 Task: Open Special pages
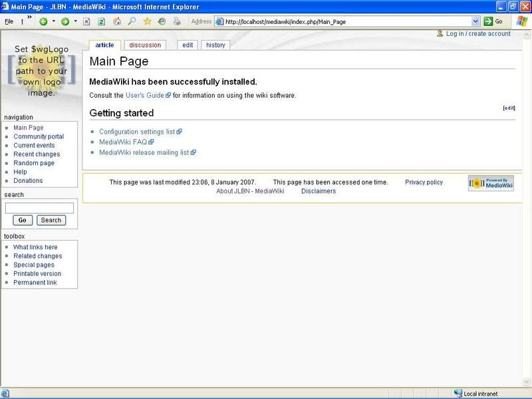[x=34, y=265]
